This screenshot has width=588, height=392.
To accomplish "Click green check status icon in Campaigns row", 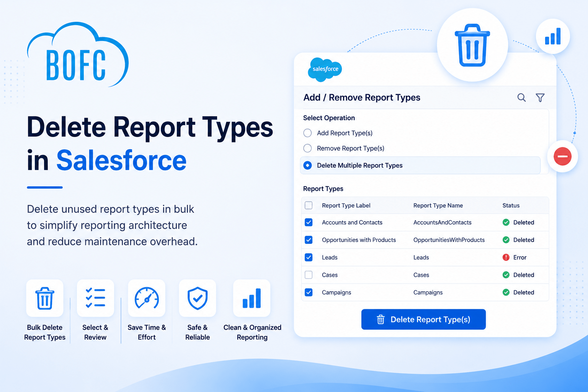I will click(506, 292).
